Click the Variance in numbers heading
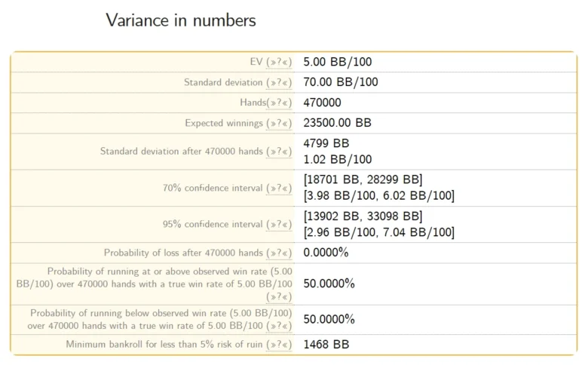The height and width of the screenshot is (365, 588). pos(181,20)
